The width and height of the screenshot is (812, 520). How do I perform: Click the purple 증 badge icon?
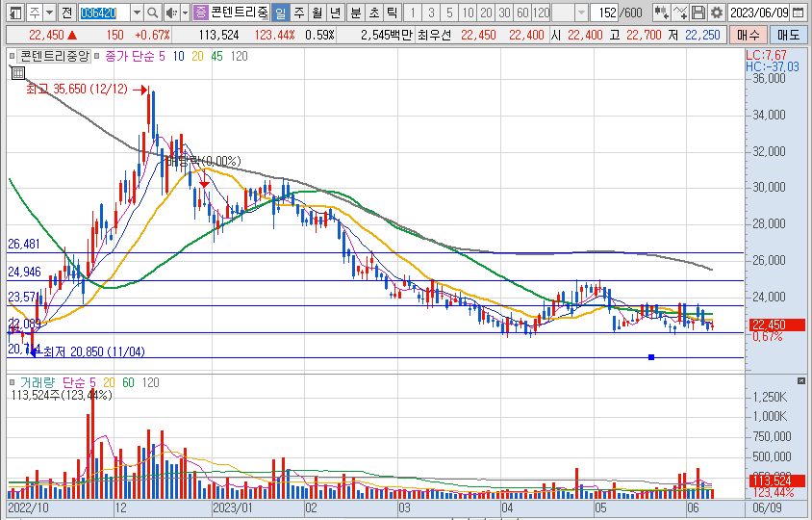click(x=200, y=13)
